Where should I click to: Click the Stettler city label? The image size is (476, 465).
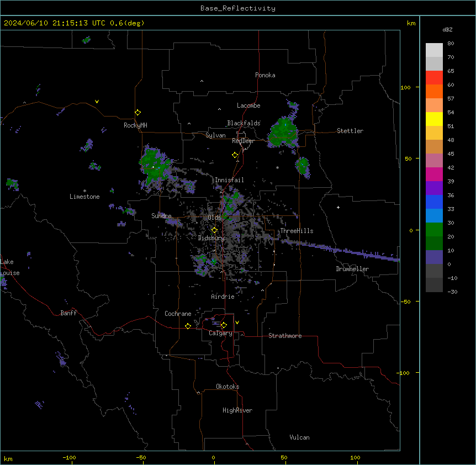pos(350,131)
